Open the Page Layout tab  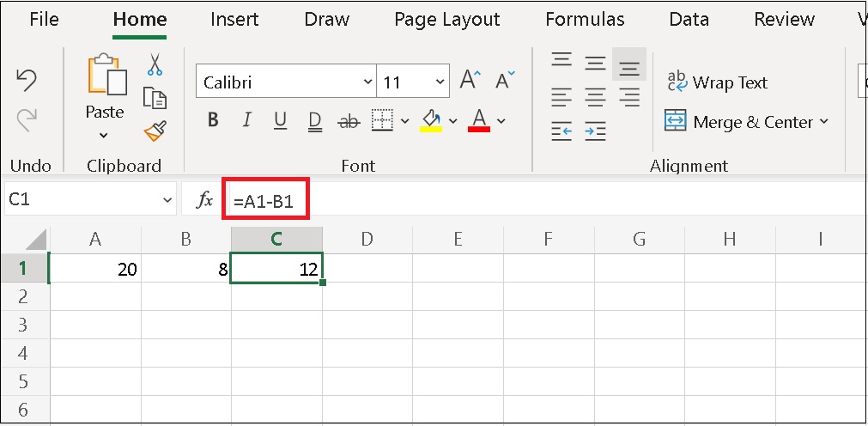[x=446, y=19]
